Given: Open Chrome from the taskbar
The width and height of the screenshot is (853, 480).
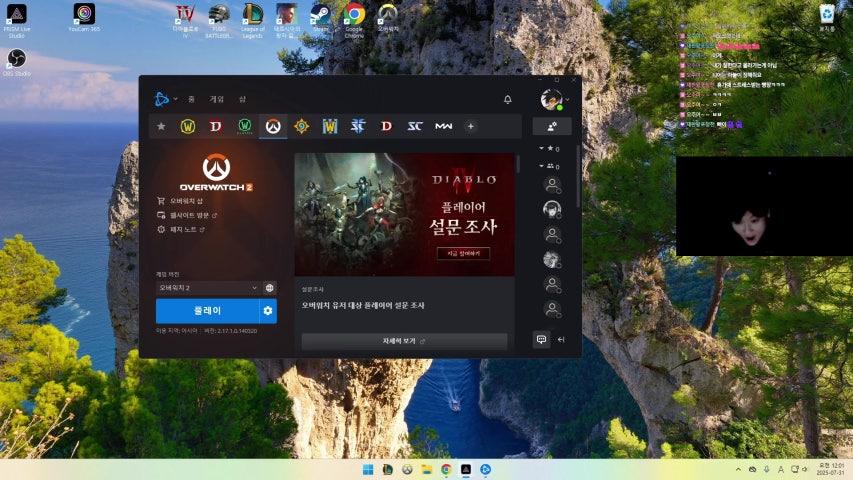Looking at the screenshot, I should coord(446,470).
